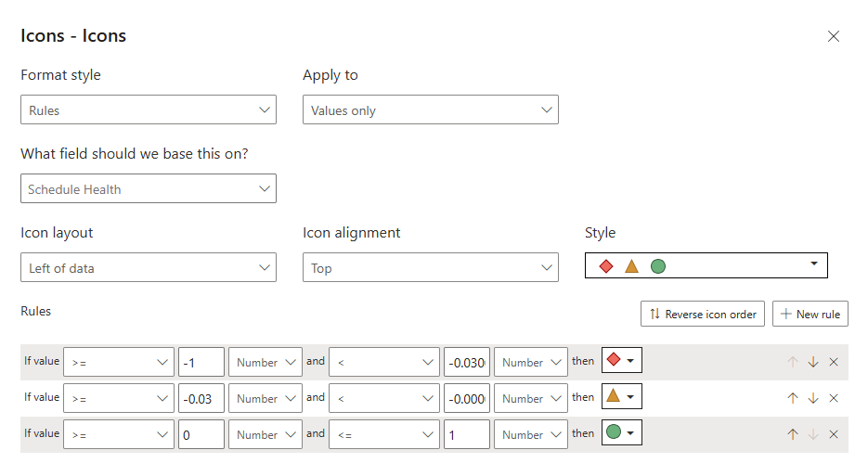Open first rule's < operator dropdown
The image size is (868, 476).
(384, 362)
